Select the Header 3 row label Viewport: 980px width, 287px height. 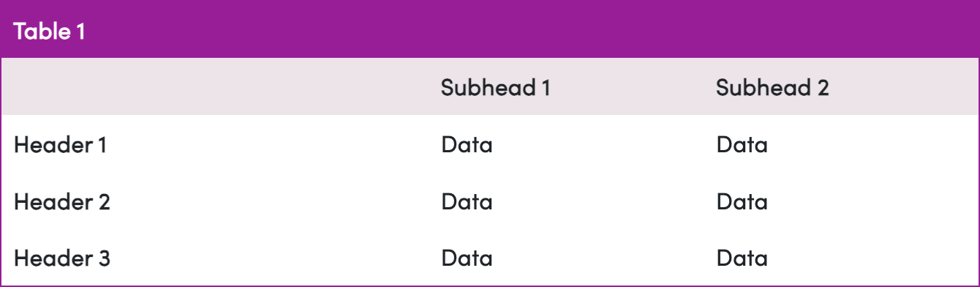pyautogui.click(x=61, y=258)
